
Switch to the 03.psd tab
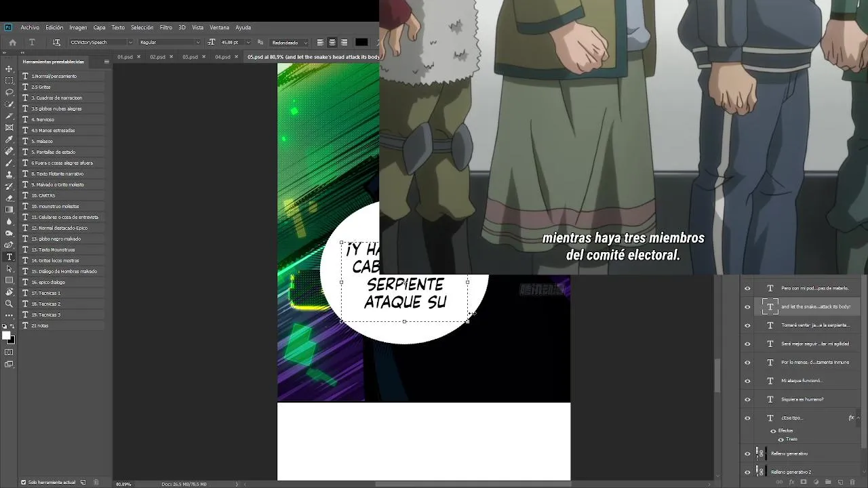190,57
